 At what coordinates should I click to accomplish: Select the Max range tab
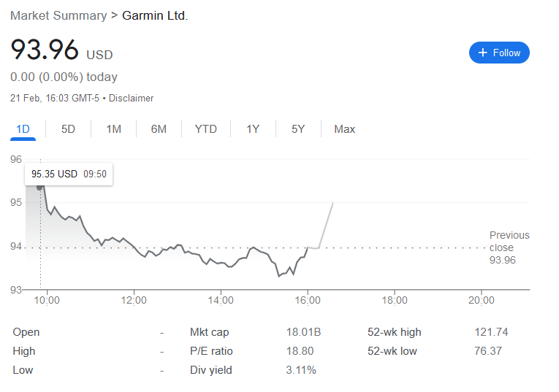pos(344,129)
